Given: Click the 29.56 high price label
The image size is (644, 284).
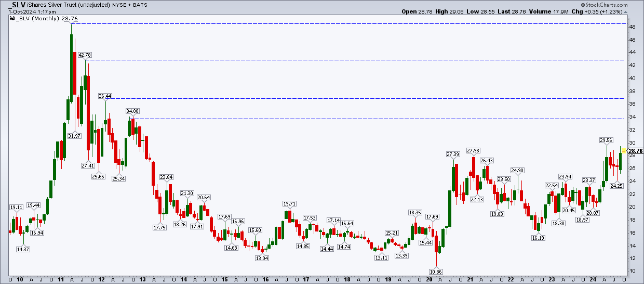Looking at the screenshot, I should [x=606, y=140].
